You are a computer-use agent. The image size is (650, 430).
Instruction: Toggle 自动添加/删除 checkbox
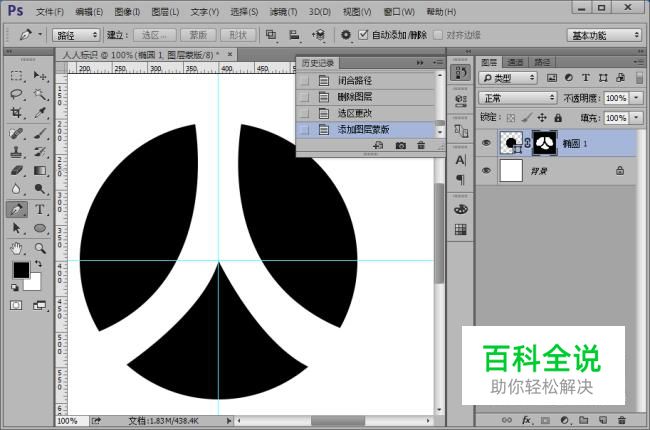click(363, 35)
